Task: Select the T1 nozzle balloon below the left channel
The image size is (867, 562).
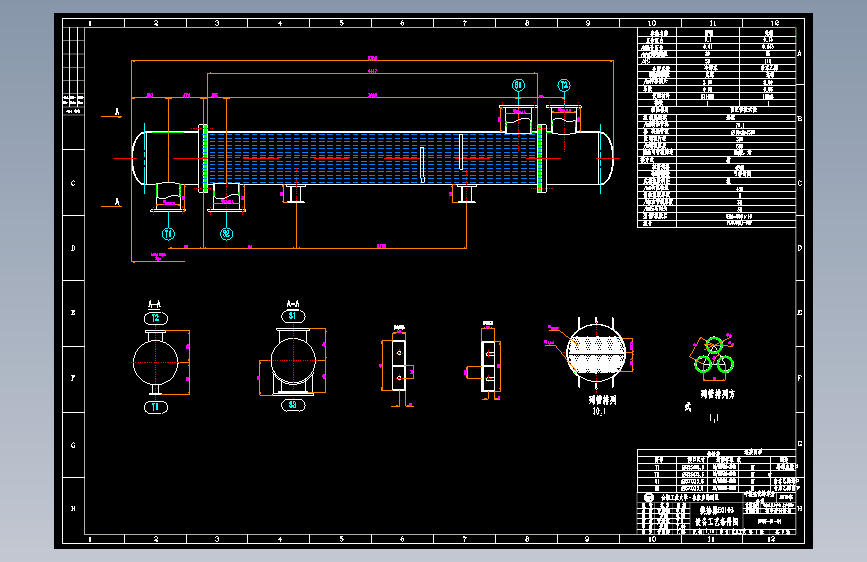Action: (168, 234)
